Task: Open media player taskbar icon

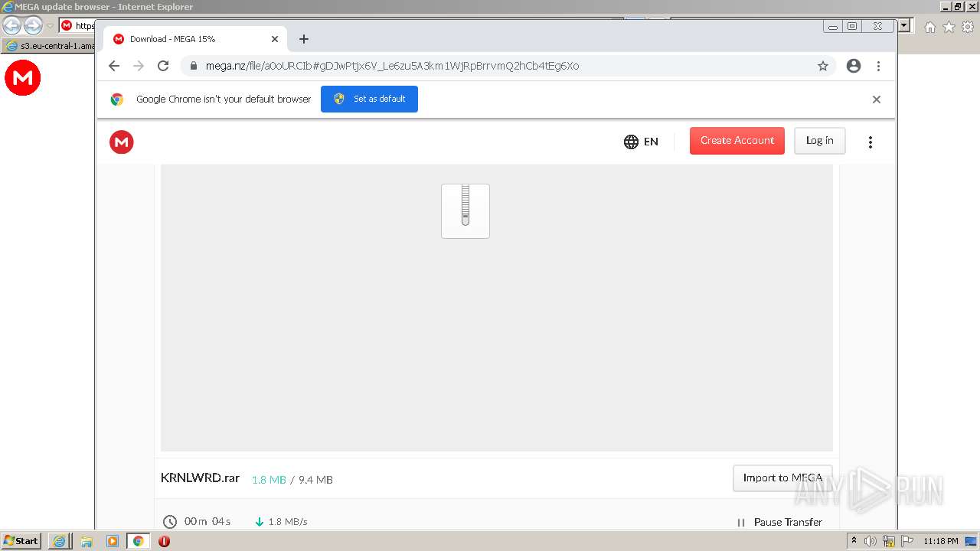Action: click(x=113, y=541)
